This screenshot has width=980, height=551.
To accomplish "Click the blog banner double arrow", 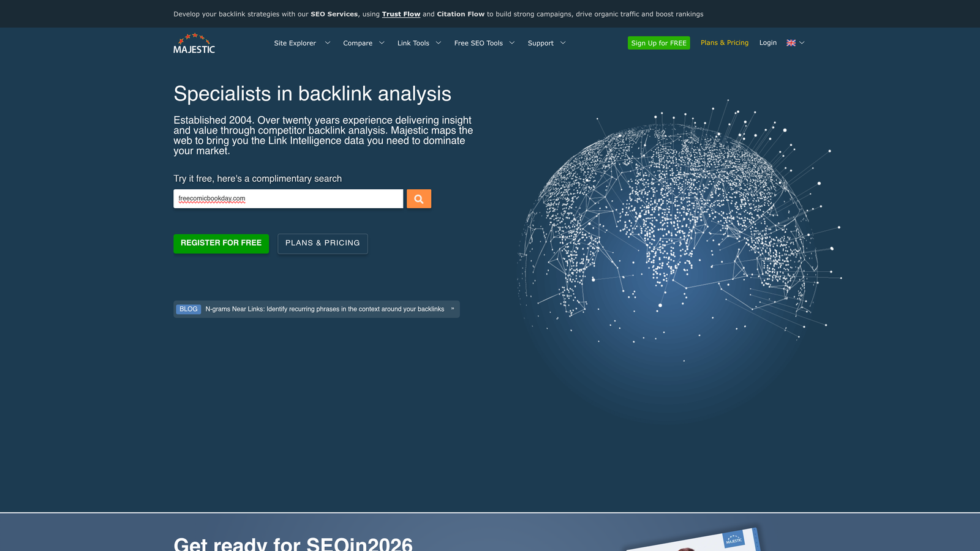I will [453, 309].
